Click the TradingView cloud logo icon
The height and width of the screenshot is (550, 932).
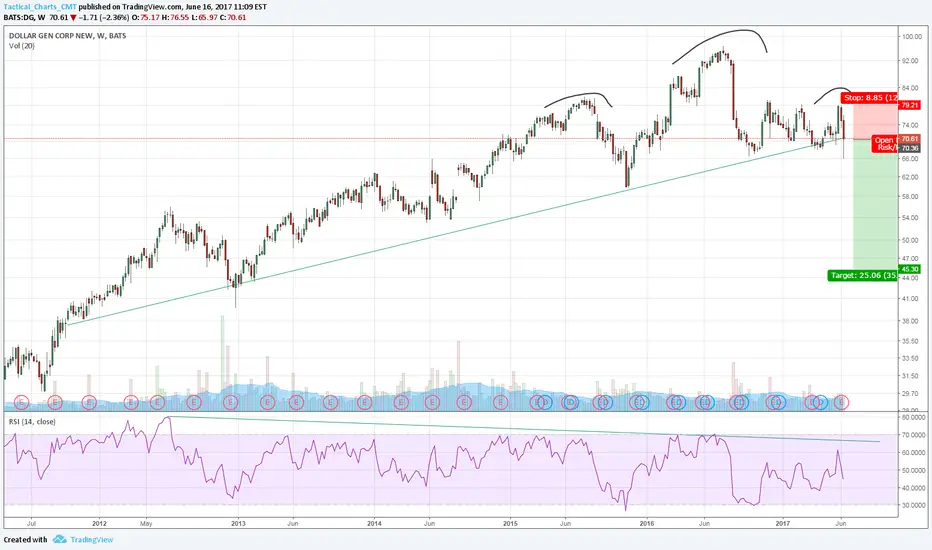pos(59,539)
